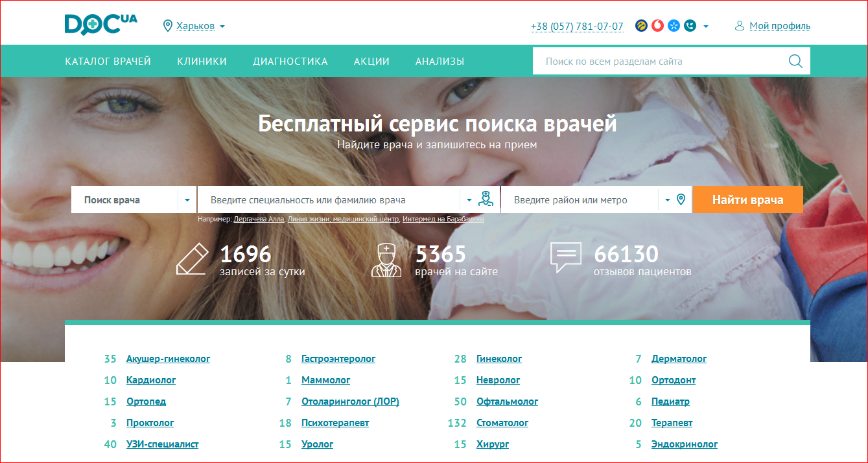Click the 66130 patient reviews counter
This screenshot has height=463, width=868.
click(626, 254)
